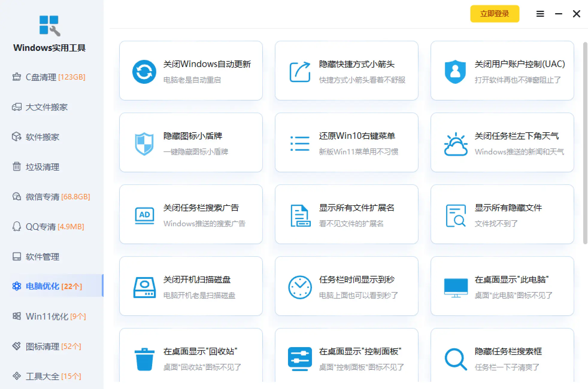This screenshot has width=588, height=389.
Task: Click the AD search ads icon
Action: coord(144,215)
